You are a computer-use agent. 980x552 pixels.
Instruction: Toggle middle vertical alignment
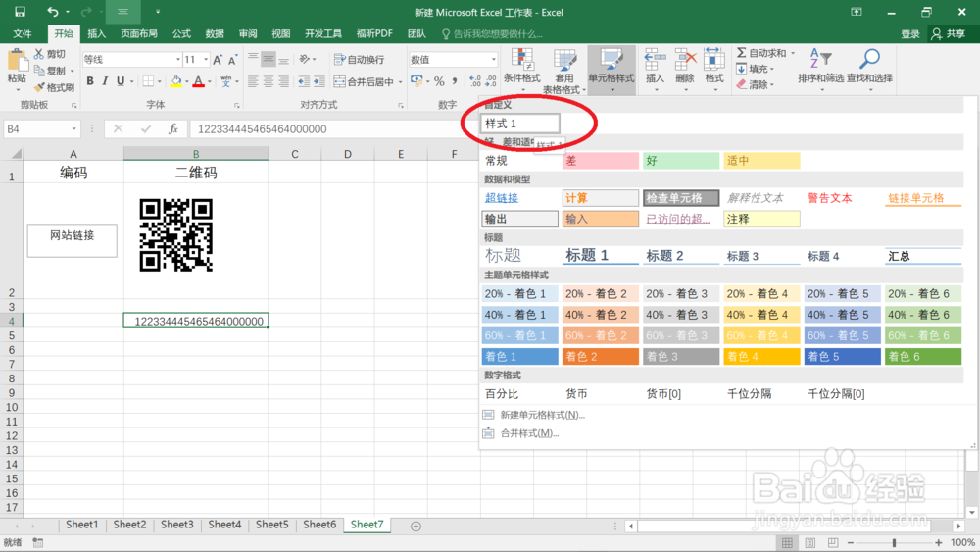pos(269,60)
